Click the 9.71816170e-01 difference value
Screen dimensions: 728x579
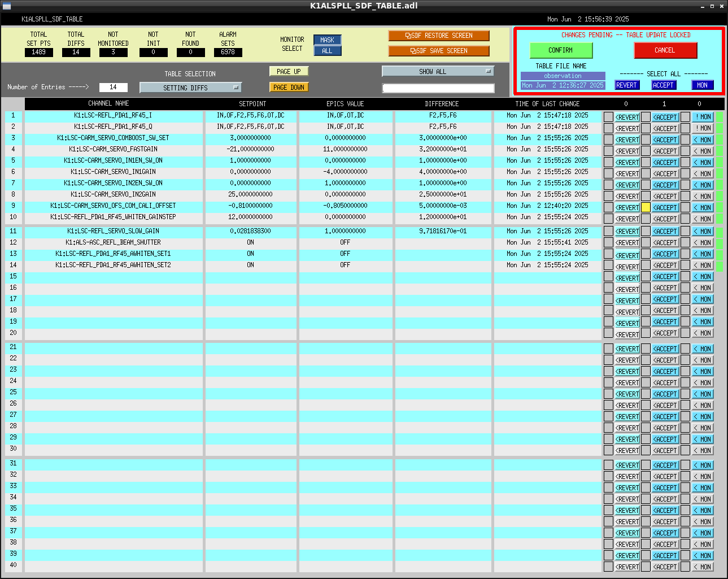[443, 231]
